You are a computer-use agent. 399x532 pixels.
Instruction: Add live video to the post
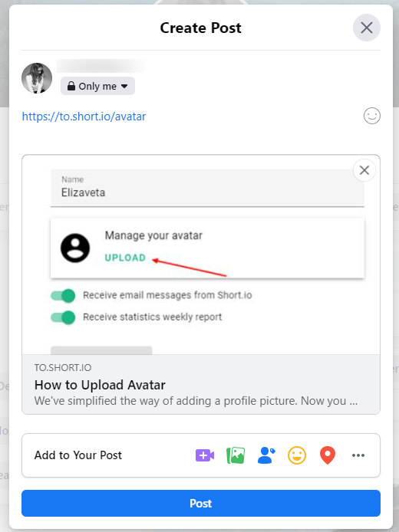(x=205, y=455)
